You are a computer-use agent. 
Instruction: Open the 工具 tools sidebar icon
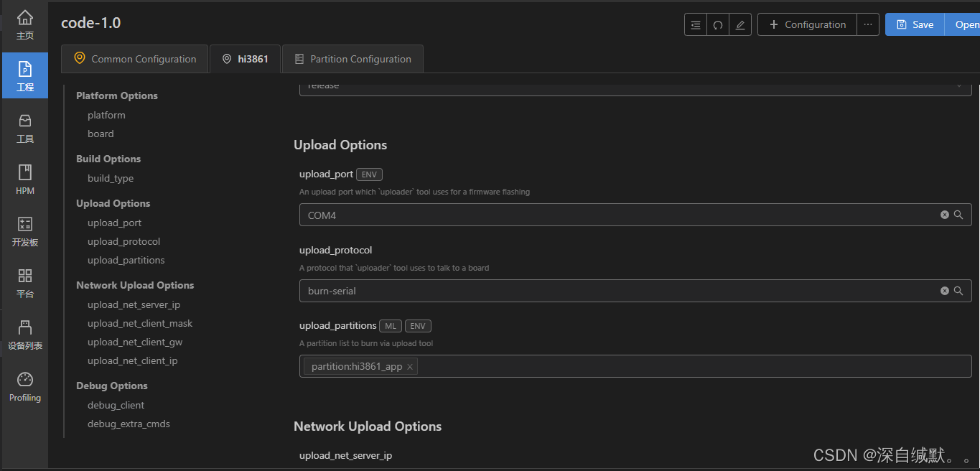coord(25,128)
